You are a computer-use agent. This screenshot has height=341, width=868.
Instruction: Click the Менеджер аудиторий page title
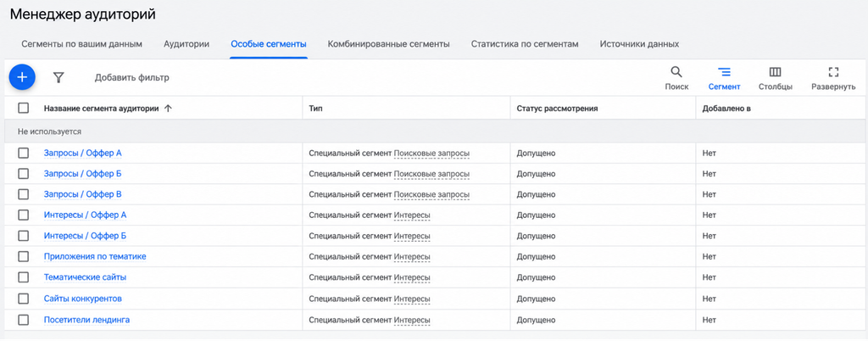[x=82, y=15]
